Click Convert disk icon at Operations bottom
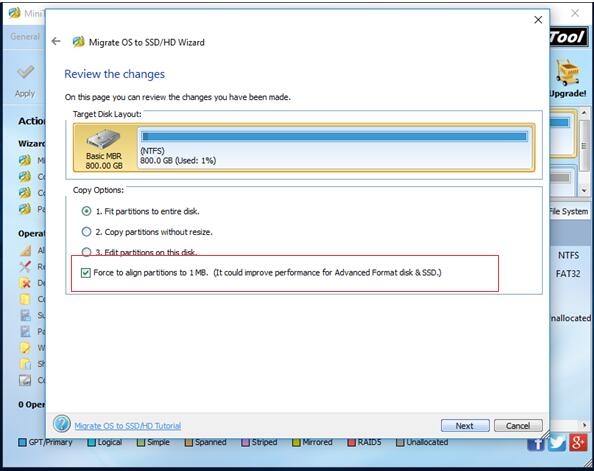Image resolution: width=594 pixels, height=471 pixels. (x=25, y=380)
